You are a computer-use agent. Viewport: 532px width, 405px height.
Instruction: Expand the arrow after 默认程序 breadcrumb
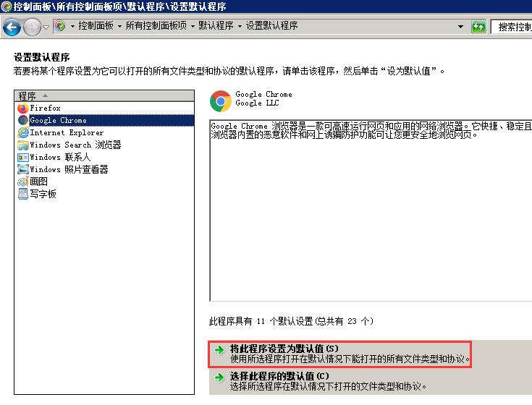point(240,26)
